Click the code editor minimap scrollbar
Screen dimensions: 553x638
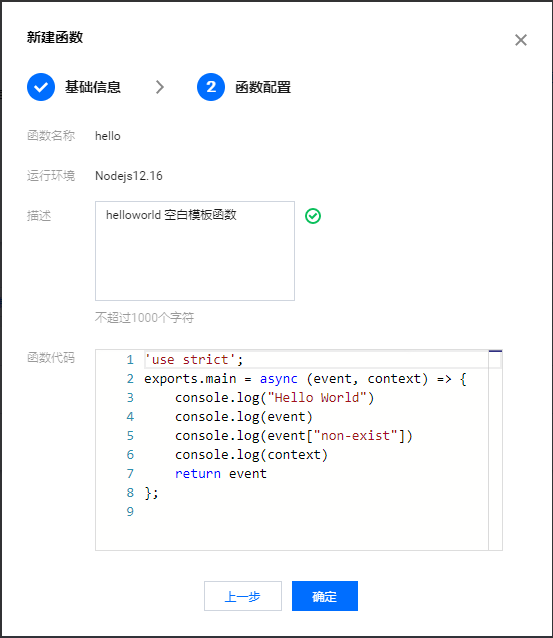point(495,450)
